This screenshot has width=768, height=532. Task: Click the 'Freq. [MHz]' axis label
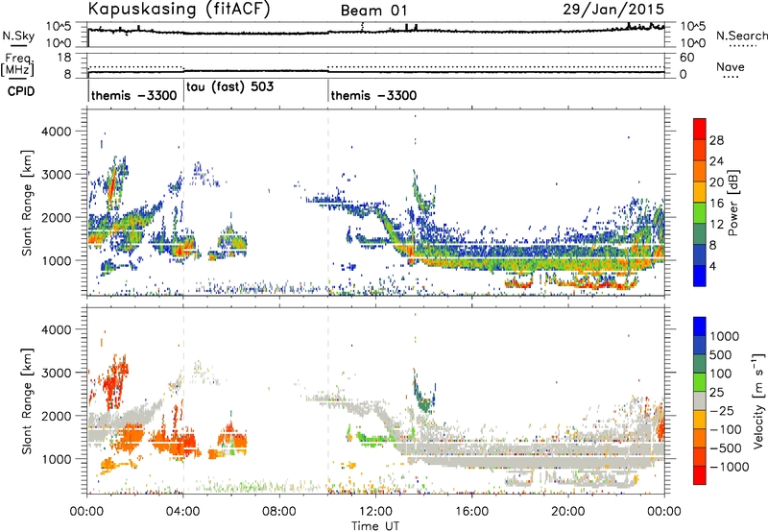tap(17, 65)
